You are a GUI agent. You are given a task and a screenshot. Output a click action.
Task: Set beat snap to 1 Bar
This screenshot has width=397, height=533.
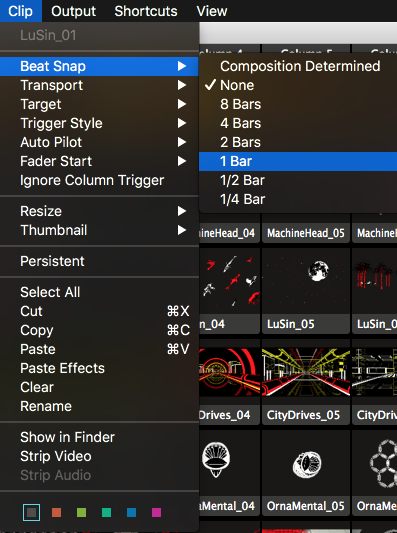[298, 161]
